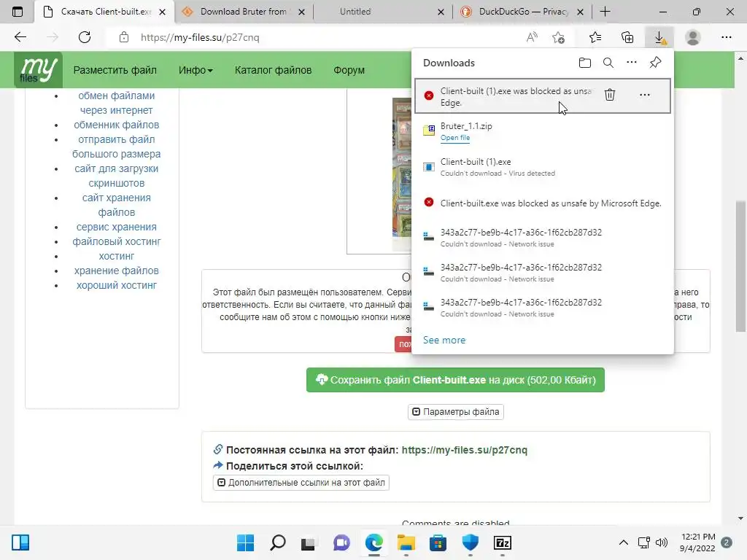Open more options in the Downloads header
The width and height of the screenshot is (747, 560).
(x=632, y=63)
